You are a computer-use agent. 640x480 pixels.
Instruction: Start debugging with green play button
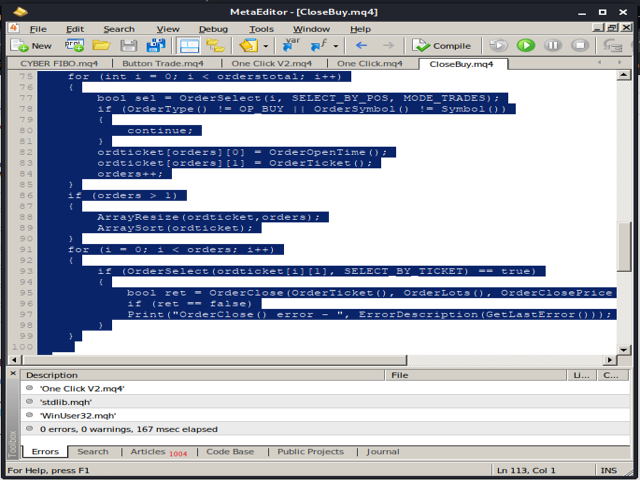[x=526, y=45]
